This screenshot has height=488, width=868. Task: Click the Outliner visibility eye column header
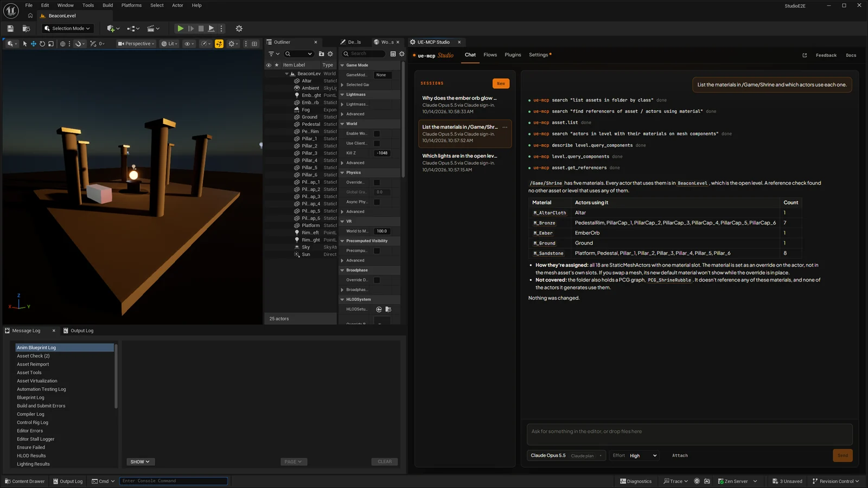[x=269, y=65]
